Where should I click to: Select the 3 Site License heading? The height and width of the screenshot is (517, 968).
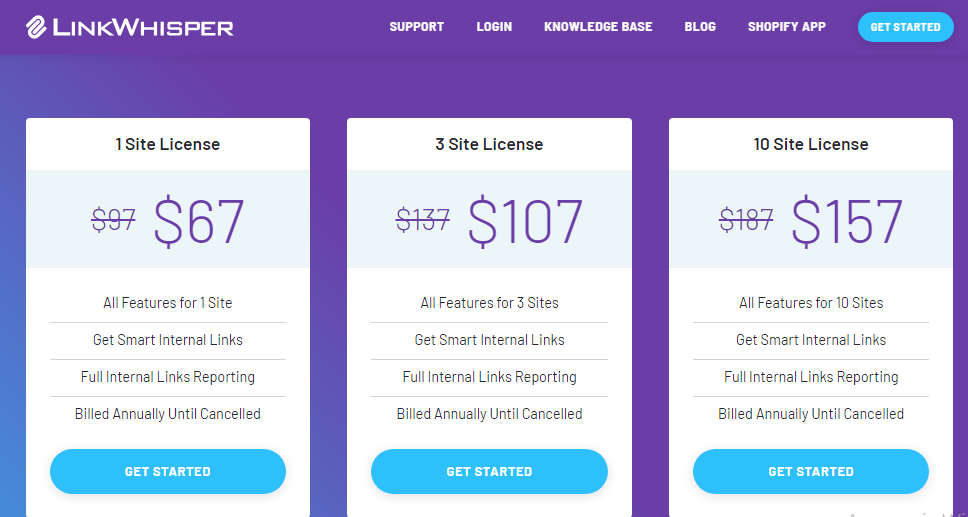[x=490, y=145]
